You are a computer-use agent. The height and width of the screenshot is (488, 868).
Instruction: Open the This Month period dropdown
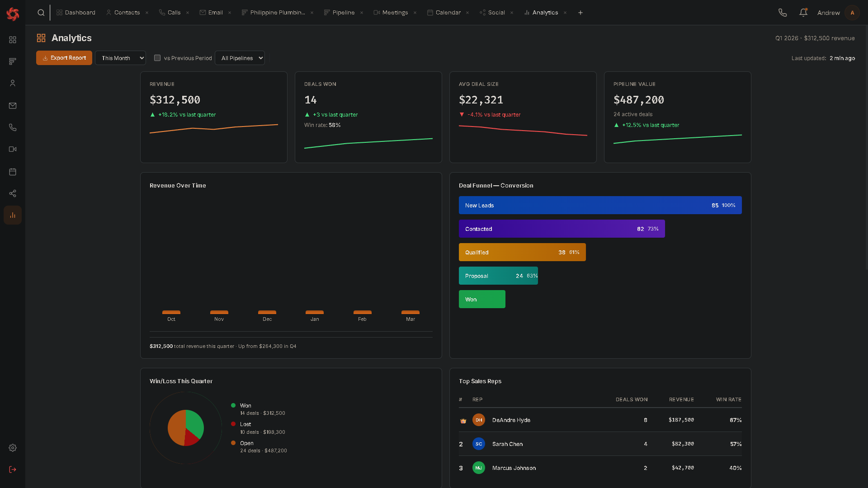pos(120,58)
